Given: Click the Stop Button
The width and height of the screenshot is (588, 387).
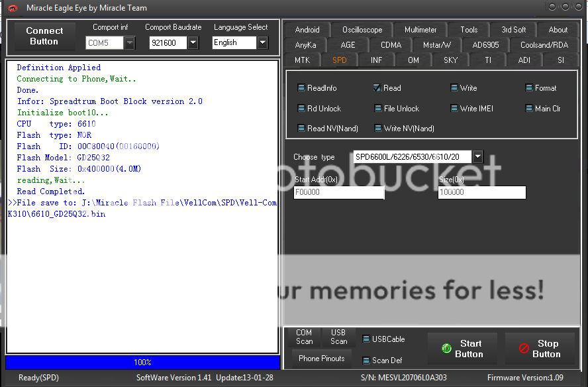Looking at the screenshot, I should pyautogui.click(x=540, y=349).
